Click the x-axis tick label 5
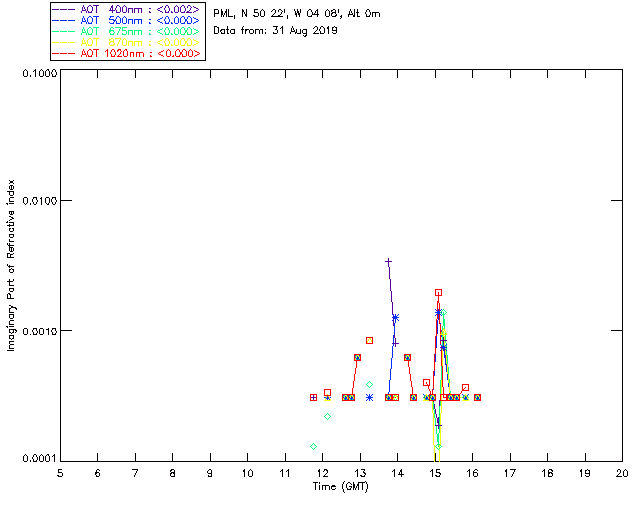The height and width of the screenshot is (512, 640). (60, 473)
